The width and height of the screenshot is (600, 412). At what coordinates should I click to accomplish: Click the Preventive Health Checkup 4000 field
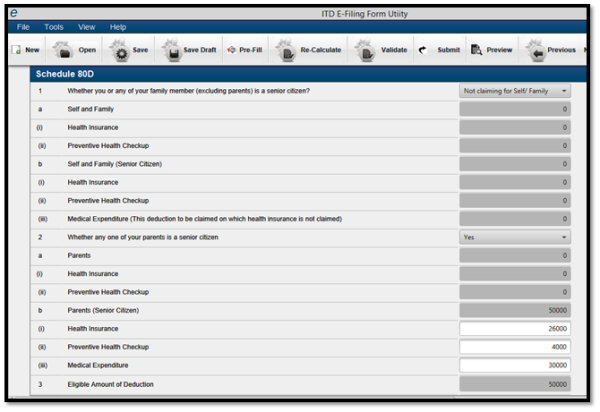(x=515, y=346)
